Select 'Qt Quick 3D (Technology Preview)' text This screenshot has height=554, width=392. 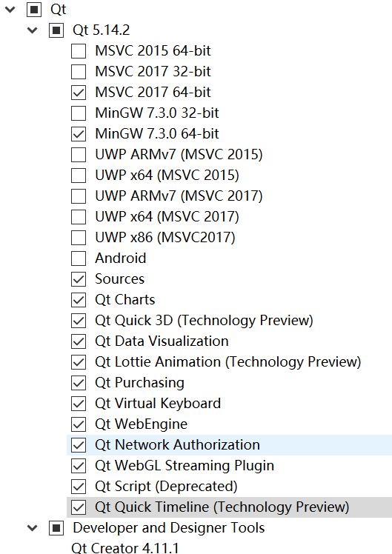pyautogui.click(x=204, y=321)
